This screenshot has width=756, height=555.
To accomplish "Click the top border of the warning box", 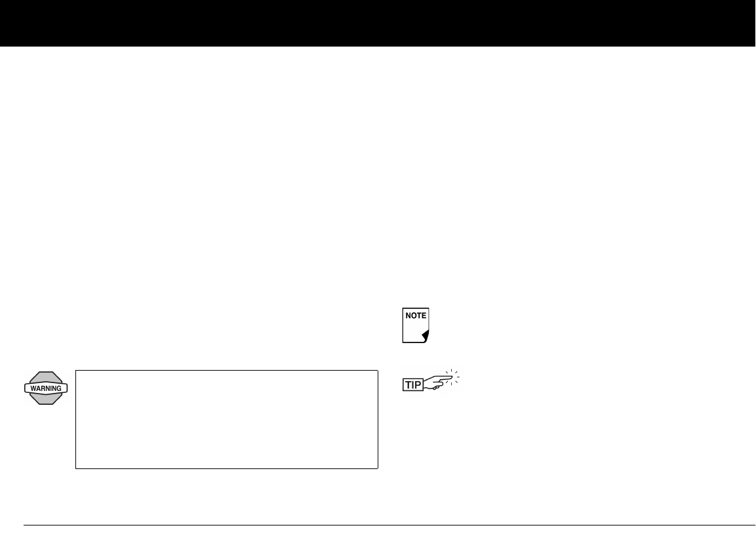I will [226, 371].
